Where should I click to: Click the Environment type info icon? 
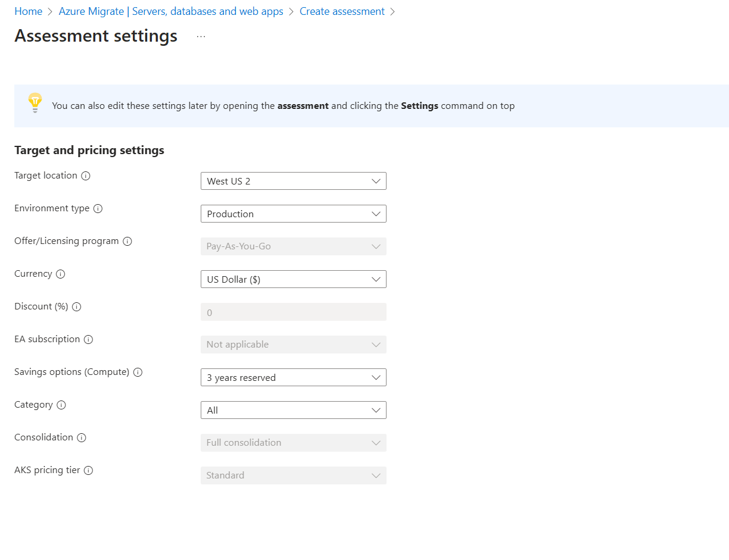coord(99,208)
